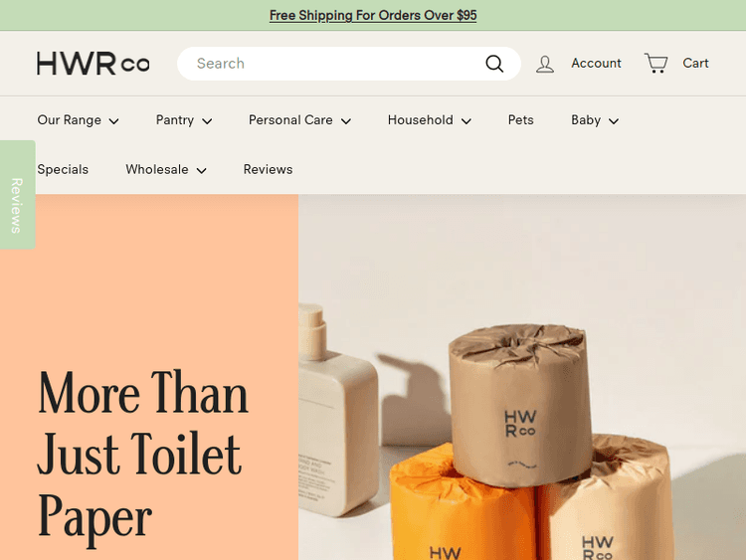
Task: Type in the Search input field
Action: [328, 64]
